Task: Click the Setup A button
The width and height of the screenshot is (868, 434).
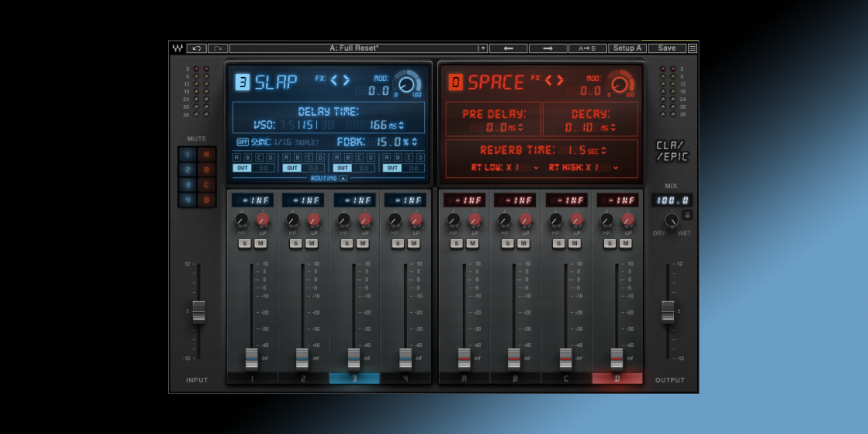Action: 627,48
